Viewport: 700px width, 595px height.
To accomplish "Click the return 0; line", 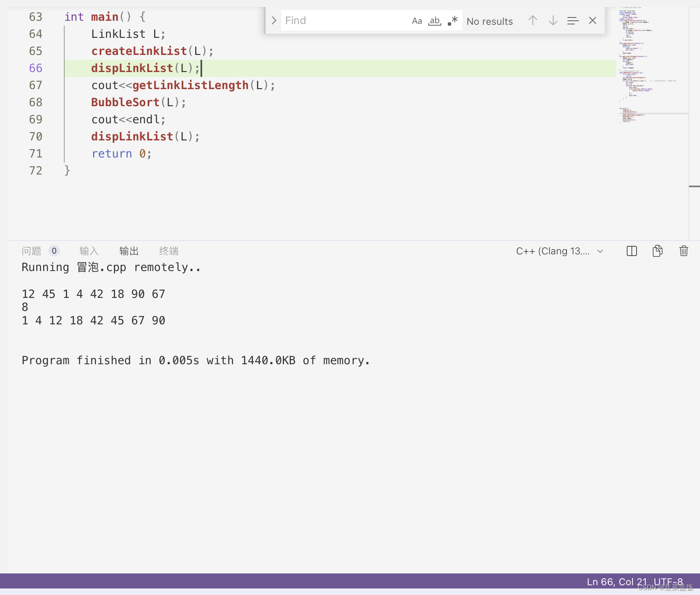I will click(122, 153).
